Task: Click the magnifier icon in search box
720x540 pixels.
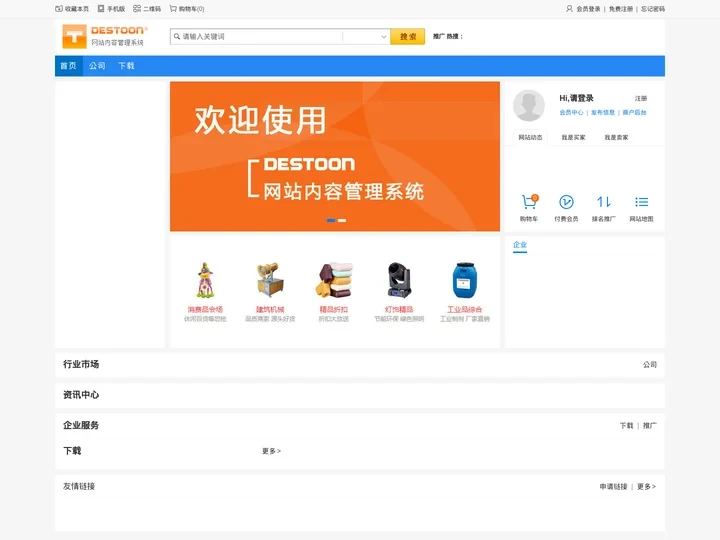Action: tap(177, 37)
